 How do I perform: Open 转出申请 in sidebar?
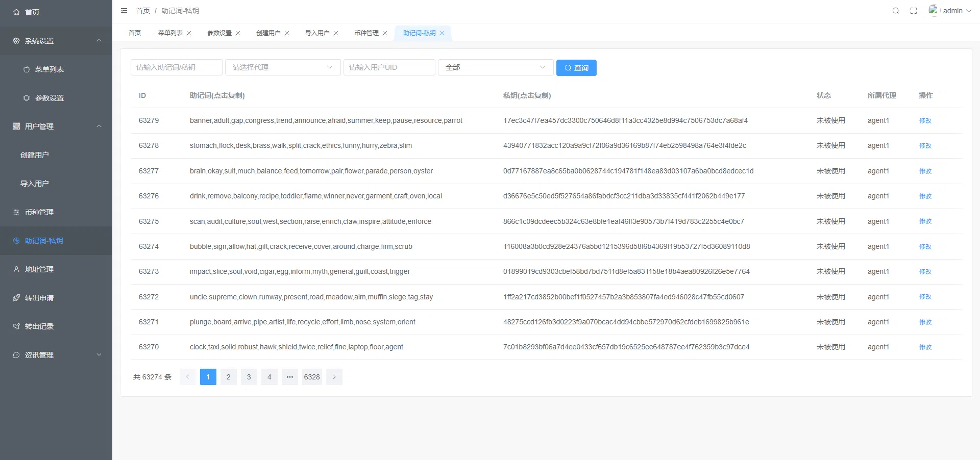[x=39, y=298]
